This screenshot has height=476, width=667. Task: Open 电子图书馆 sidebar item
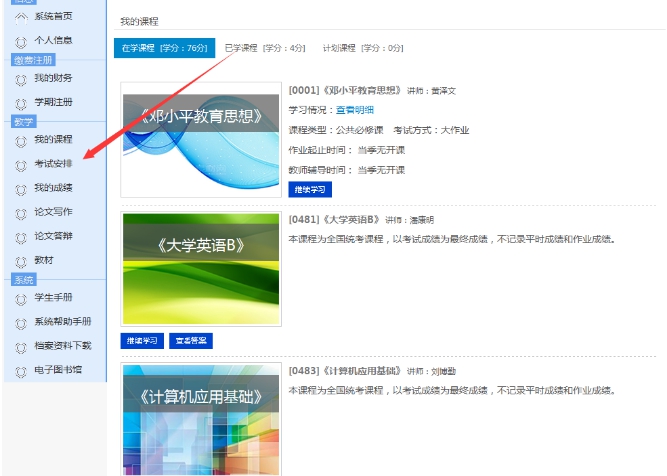(58, 370)
